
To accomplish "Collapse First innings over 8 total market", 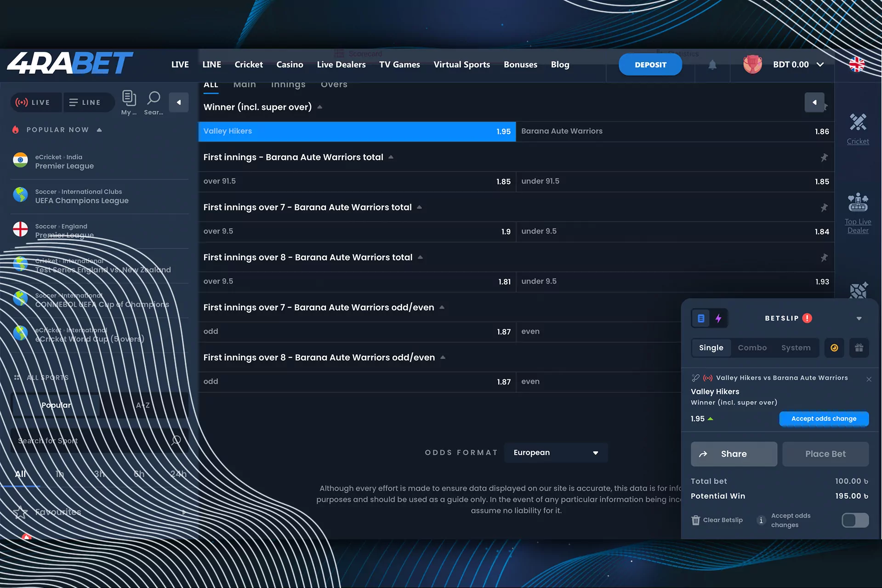I will click(420, 257).
